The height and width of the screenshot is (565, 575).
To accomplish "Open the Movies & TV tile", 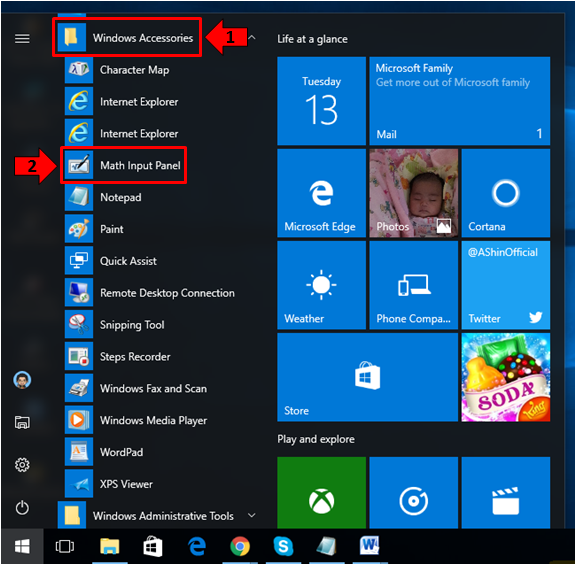I will (506, 492).
